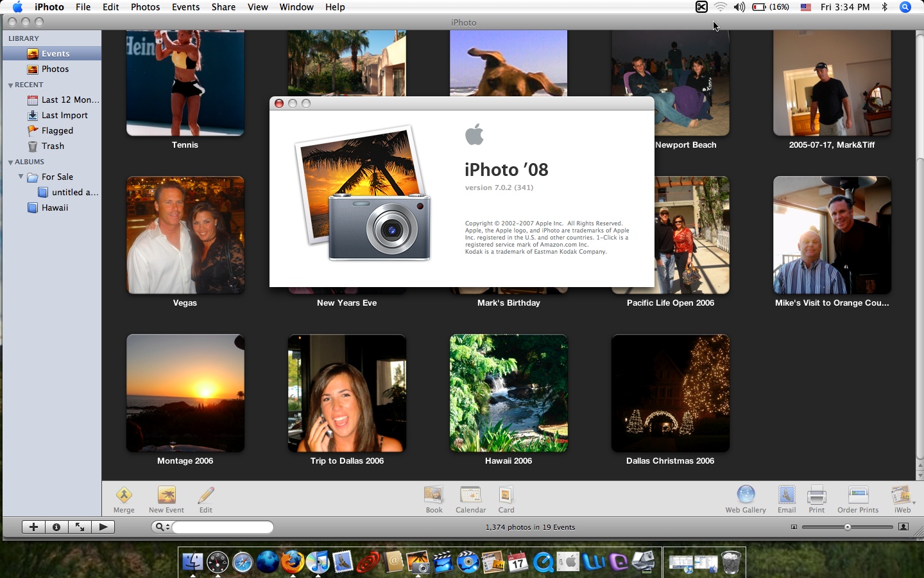Open Trash in the Dock

coord(731,562)
